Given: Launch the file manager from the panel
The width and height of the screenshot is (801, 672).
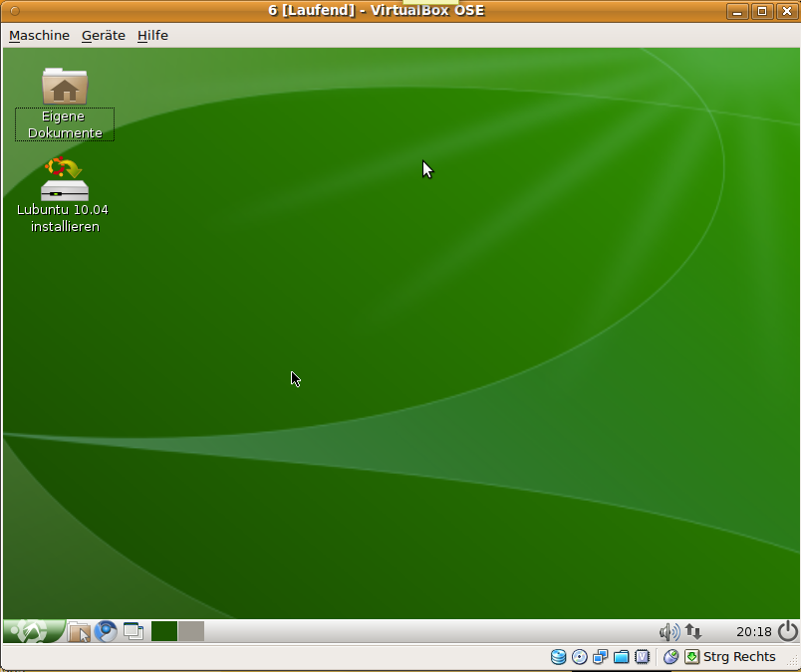Looking at the screenshot, I should [79, 631].
